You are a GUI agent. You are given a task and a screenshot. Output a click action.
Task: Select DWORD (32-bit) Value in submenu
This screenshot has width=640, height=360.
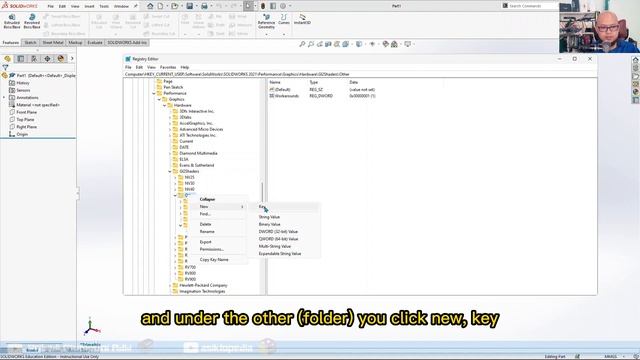click(x=278, y=232)
